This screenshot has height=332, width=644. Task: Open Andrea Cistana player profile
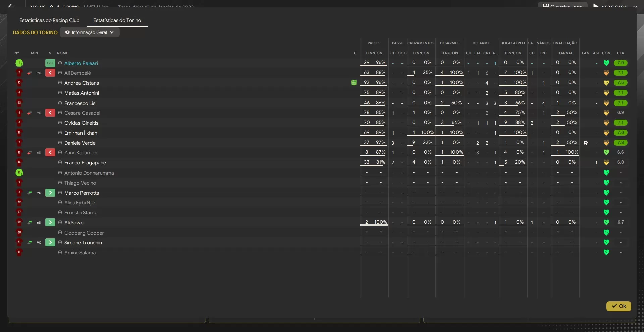[82, 83]
